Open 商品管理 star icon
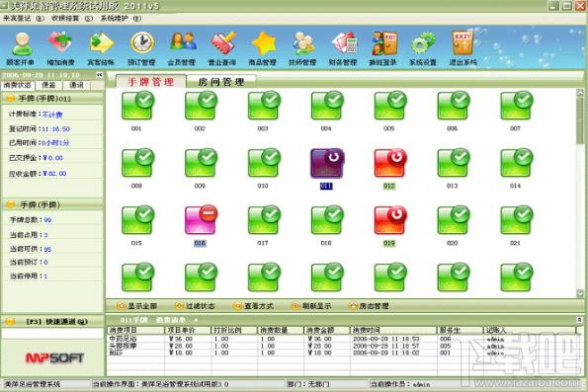 point(263,48)
